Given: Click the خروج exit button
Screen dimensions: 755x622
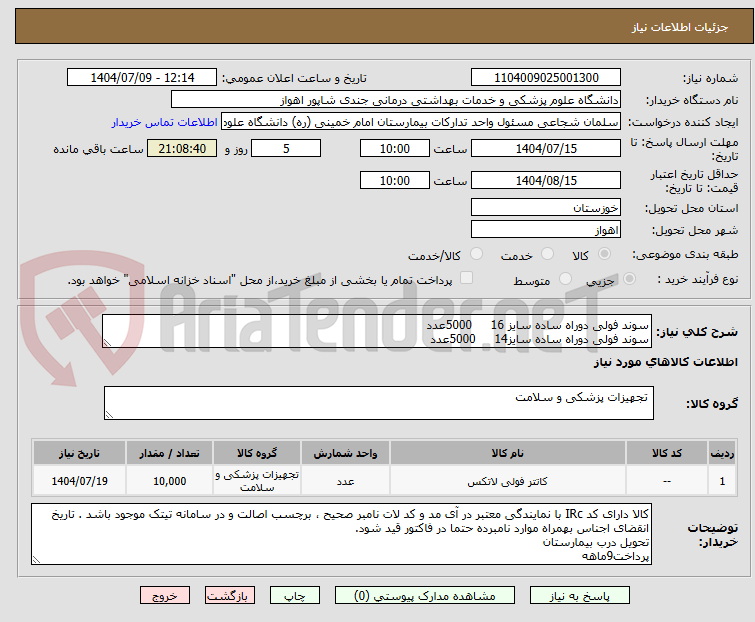Looking at the screenshot, I should coord(165,596).
